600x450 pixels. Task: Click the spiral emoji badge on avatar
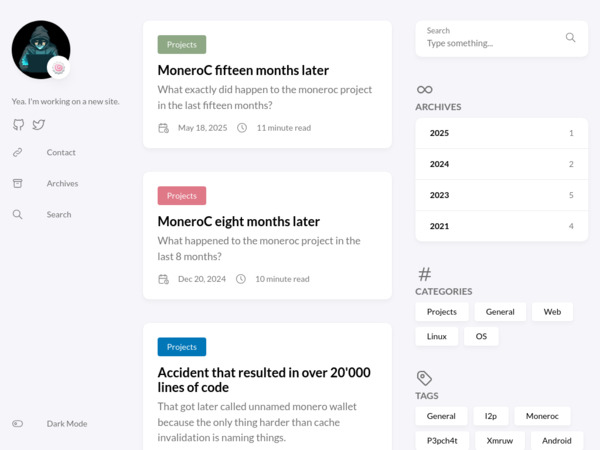tap(59, 68)
